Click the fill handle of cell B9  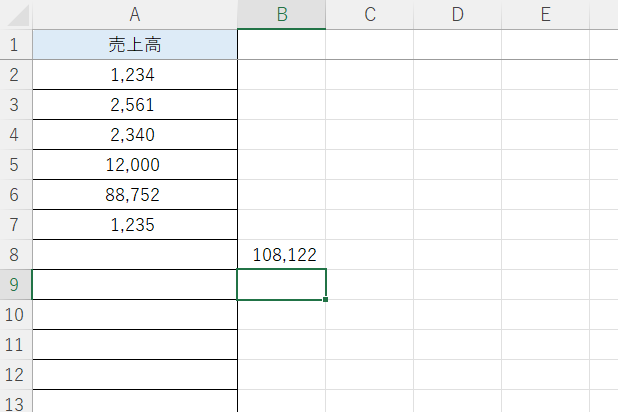tap(325, 300)
